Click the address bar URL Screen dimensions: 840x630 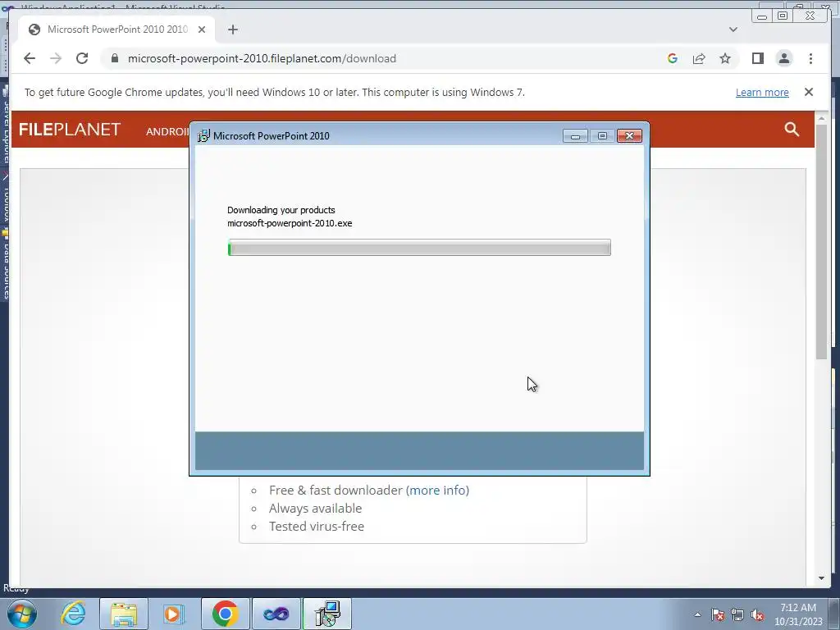262,58
